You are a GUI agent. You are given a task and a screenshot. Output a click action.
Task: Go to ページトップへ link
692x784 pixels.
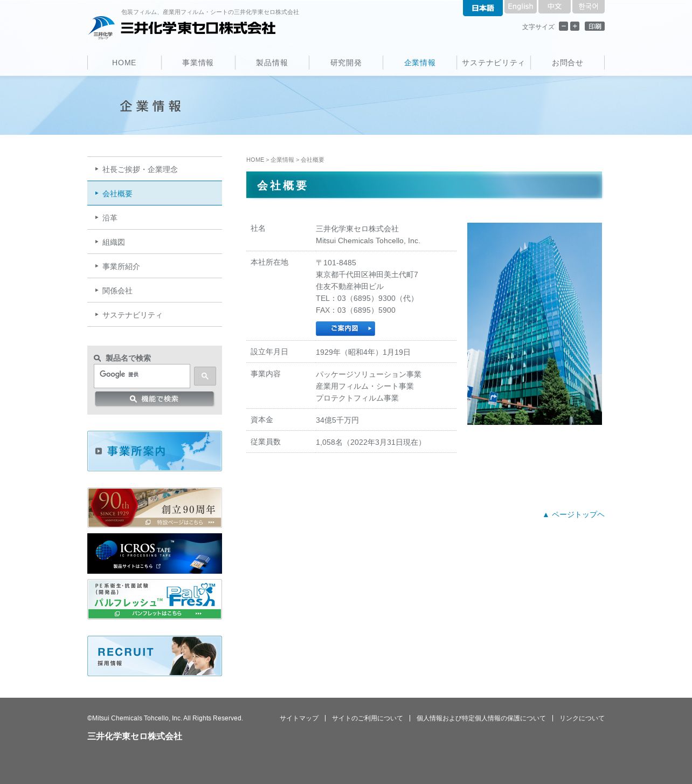point(573,514)
